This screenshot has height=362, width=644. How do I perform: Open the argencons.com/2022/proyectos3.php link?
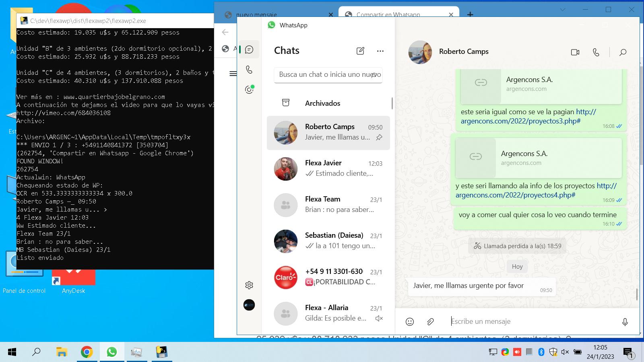click(x=528, y=116)
